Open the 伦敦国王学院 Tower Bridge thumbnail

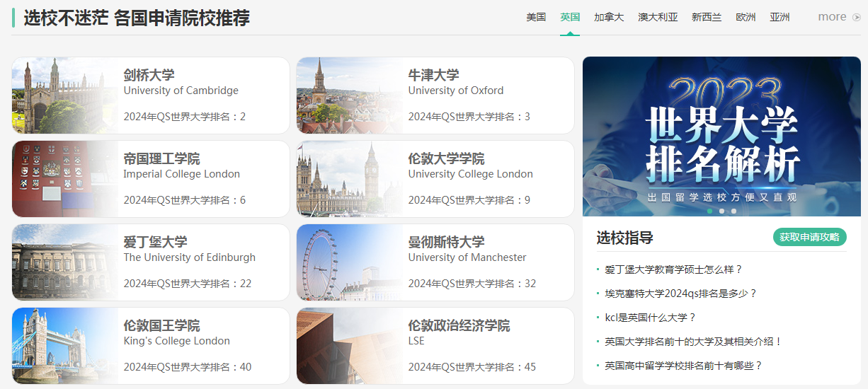[65, 346]
